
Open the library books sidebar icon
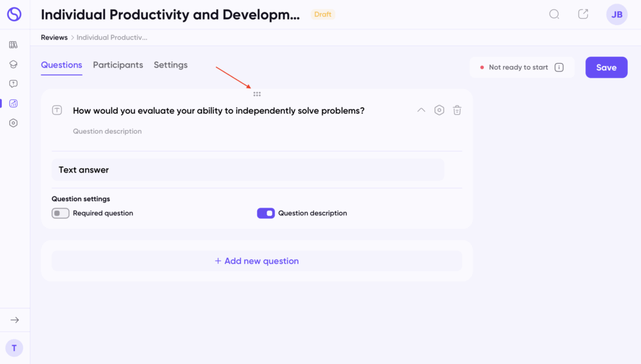[14, 45]
